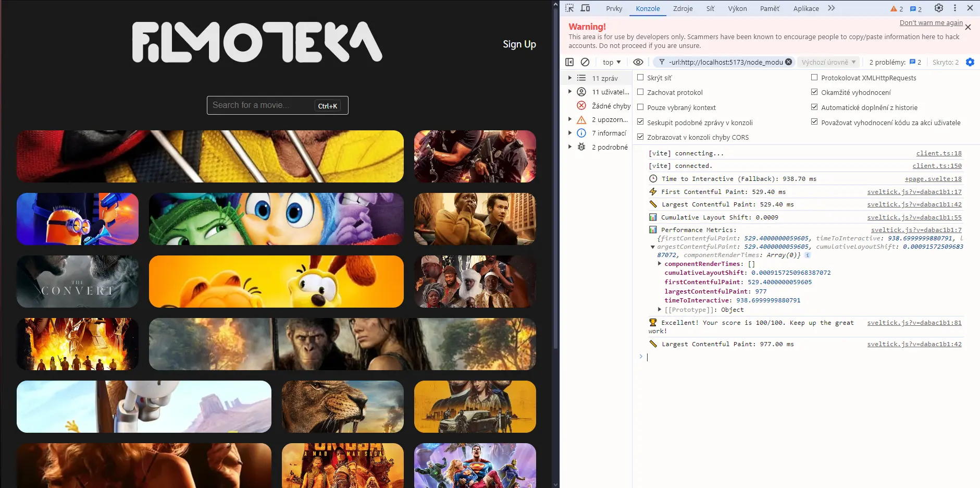The image size is (980, 488).
Task: Open DevTools settings gear icon
Action: pyautogui.click(x=939, y=8)
